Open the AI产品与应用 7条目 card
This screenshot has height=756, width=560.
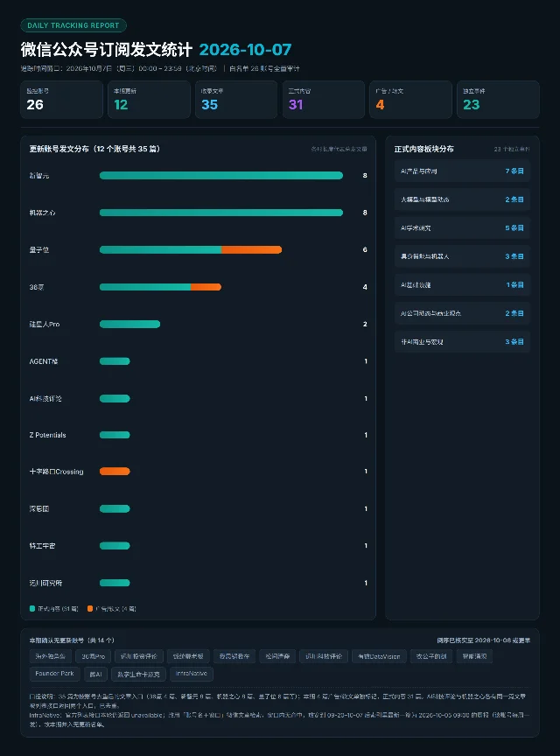(x=462, y=171)
